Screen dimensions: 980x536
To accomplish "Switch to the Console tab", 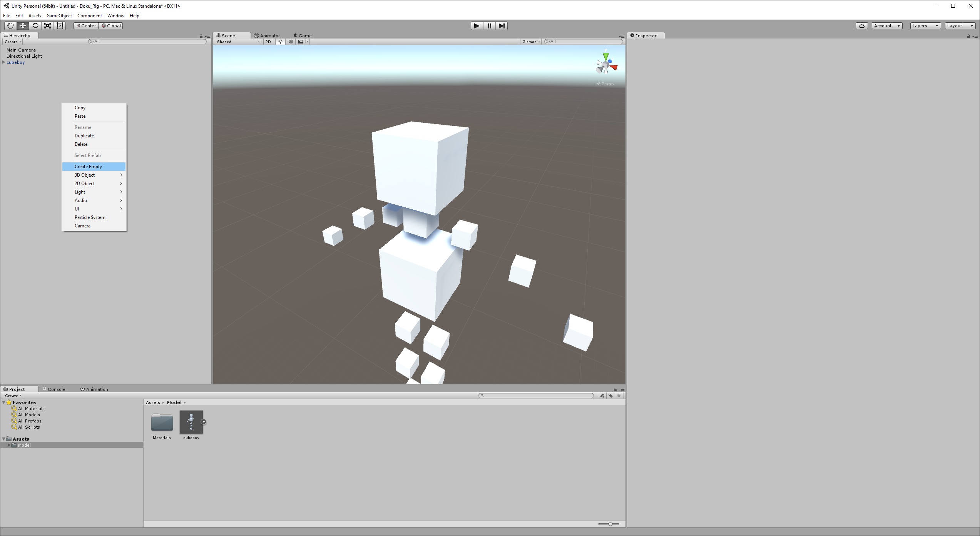I will pyautogui.click(x=54, y=389).
